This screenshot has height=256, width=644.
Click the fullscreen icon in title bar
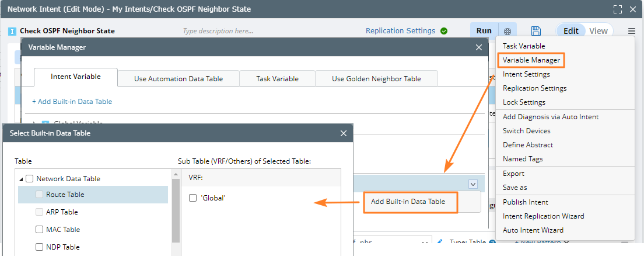click(618, 9)
